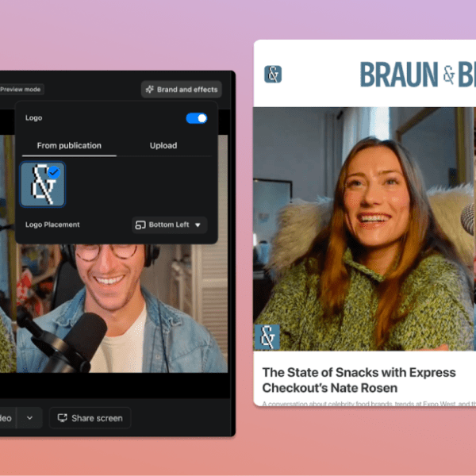Screen dimensions: 476x476
Task: Click the woman's video thumbnail in the post
Action: coord(364,229)
